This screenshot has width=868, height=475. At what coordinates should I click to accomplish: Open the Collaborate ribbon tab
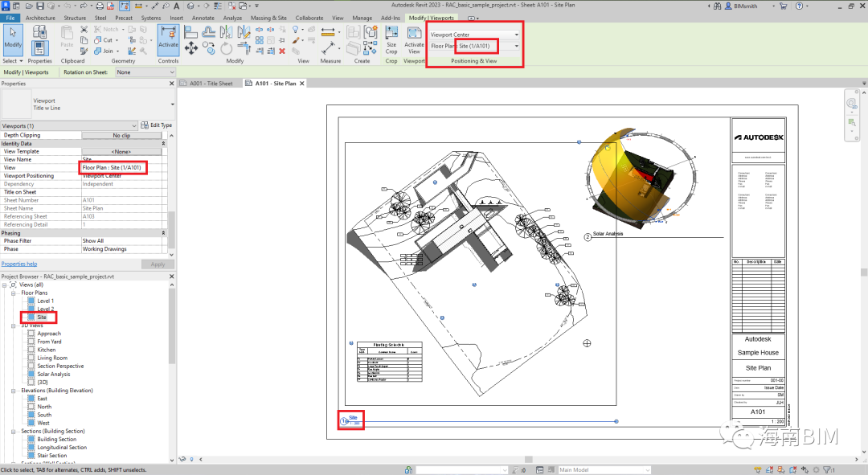[x=309, y=18]
